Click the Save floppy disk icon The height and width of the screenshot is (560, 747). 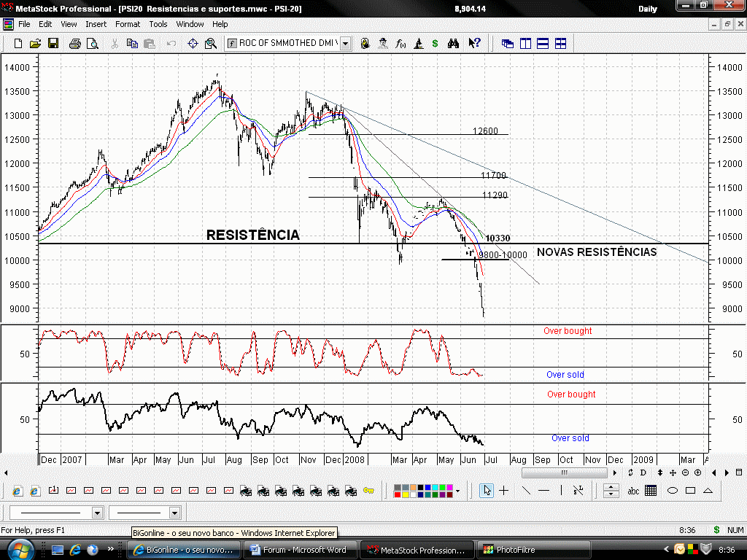pos(53,43)
